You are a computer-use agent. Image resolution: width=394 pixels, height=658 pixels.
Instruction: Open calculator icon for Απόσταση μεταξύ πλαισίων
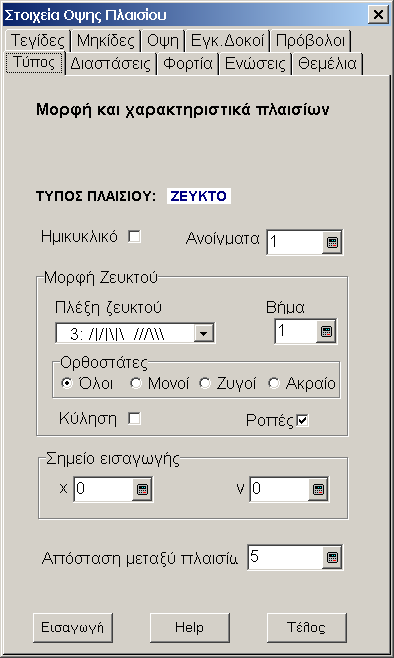(332, 558)
